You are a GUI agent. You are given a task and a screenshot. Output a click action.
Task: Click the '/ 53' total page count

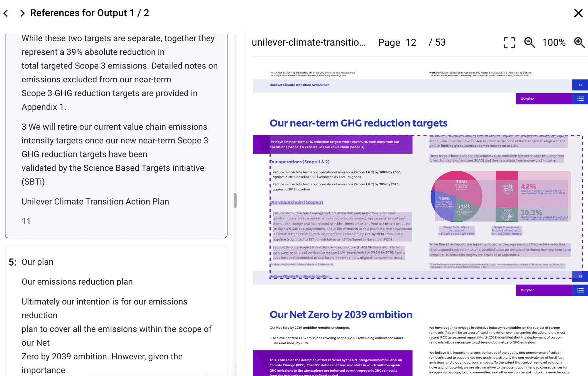tap(437, 42)
